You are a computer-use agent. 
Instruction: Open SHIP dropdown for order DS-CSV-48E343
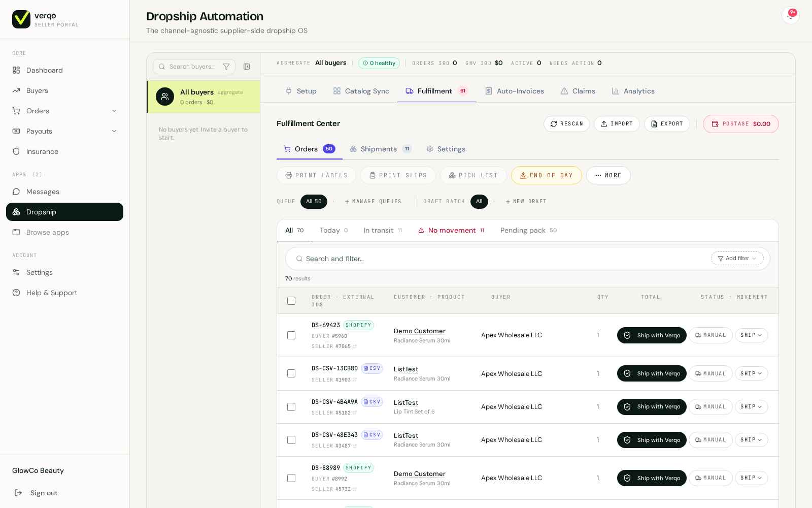(751, 440)
